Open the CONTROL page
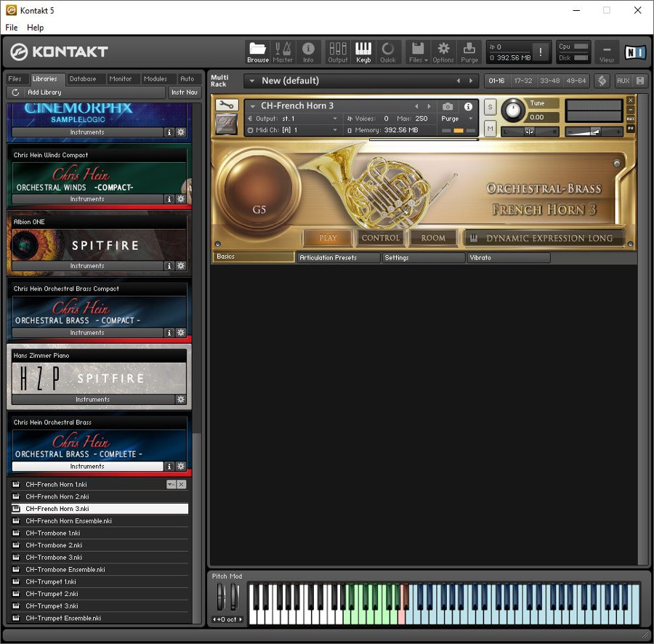This screenshot has width=654, height=644. coord(380,238)
